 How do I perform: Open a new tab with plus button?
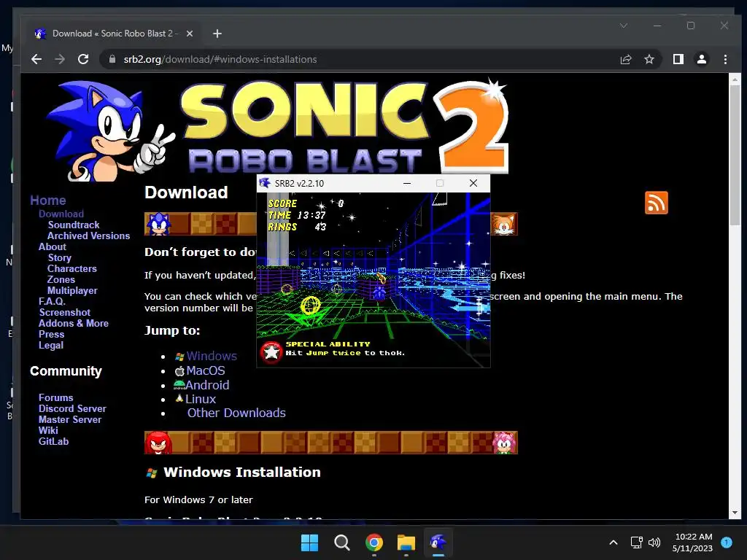tap(217, 34)
